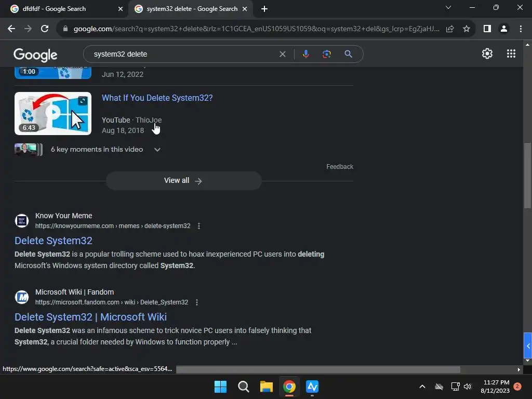Clear the search box text
This screenshot has height=399, width=532.
282,54
